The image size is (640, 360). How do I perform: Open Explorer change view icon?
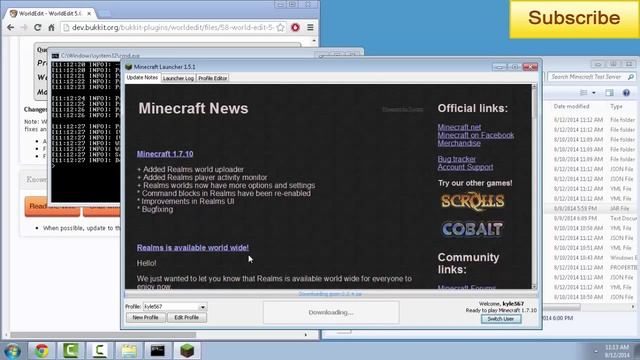tap(584, 93)
